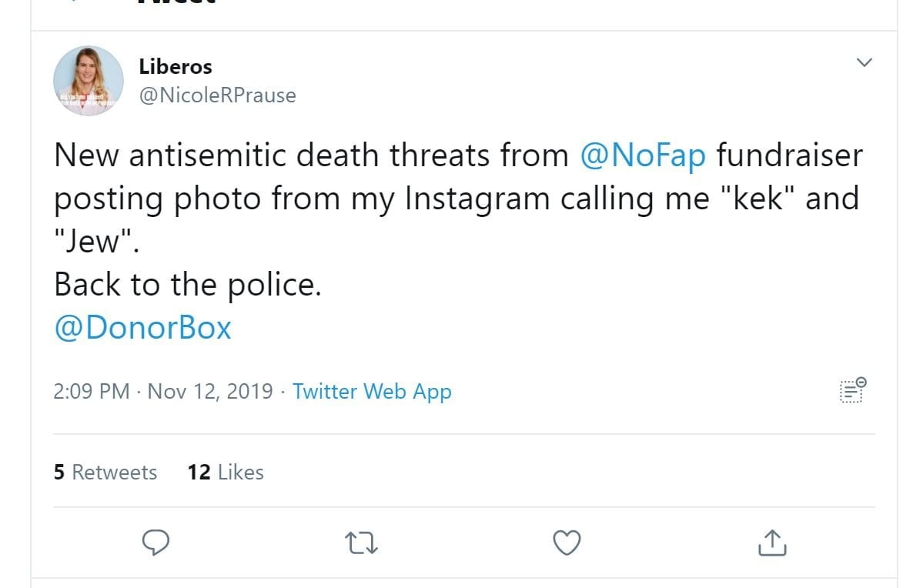Follow the @NoFap mention link
Screen dimensions: 913x588
click(642, 155)
